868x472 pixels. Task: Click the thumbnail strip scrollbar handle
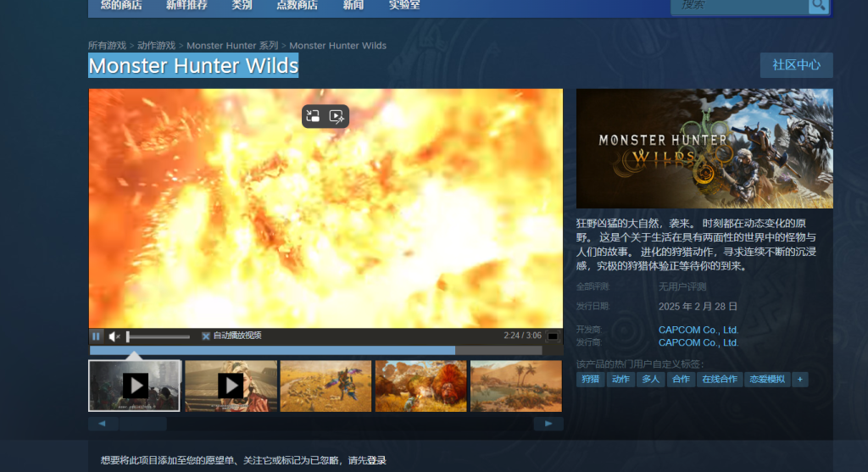(x=142, y=424)
